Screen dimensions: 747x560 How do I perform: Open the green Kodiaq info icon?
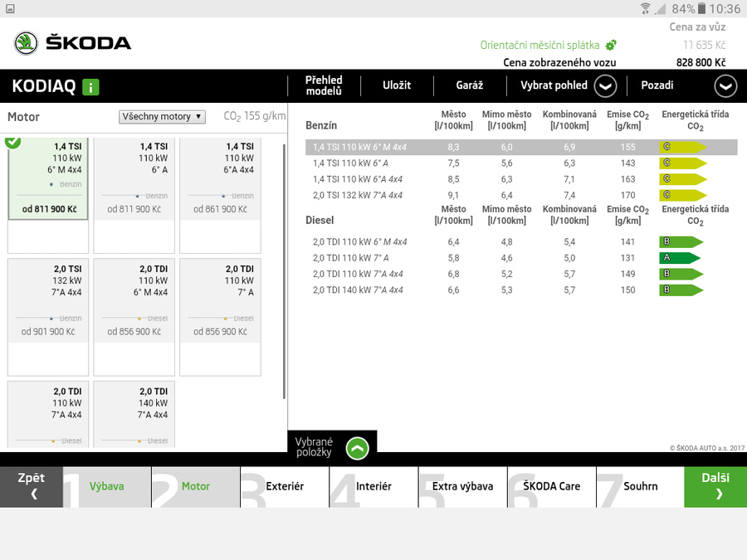90,87
